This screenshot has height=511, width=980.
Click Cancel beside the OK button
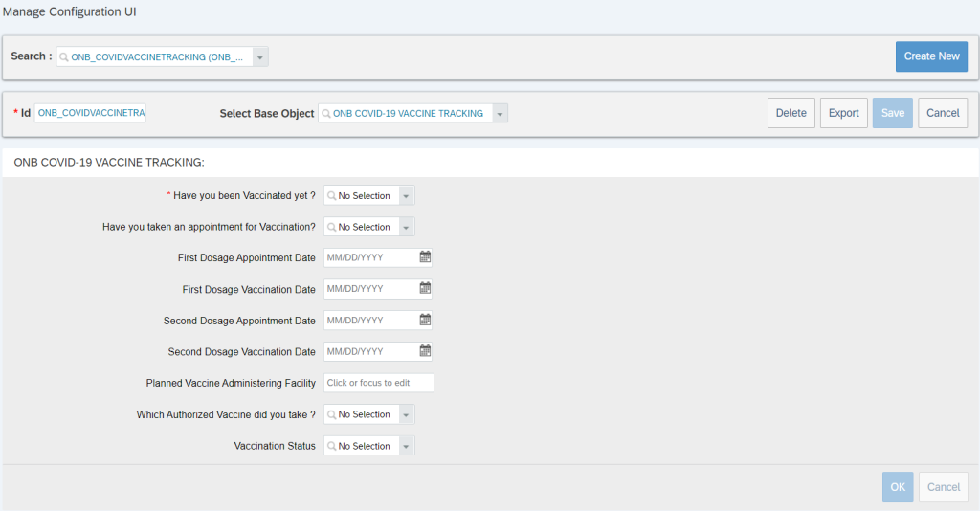(x=943, y=487)
